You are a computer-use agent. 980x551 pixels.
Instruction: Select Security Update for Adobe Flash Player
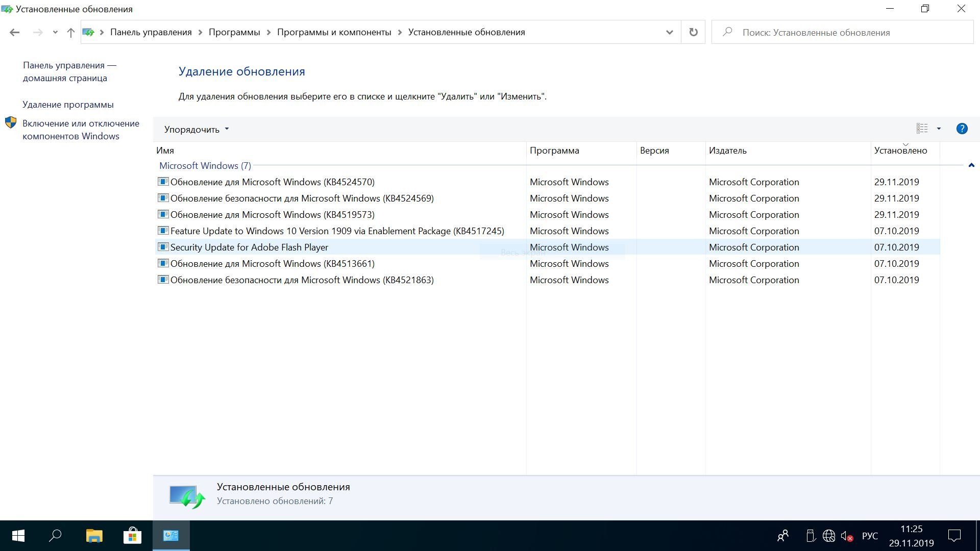[x=547, y=247]
